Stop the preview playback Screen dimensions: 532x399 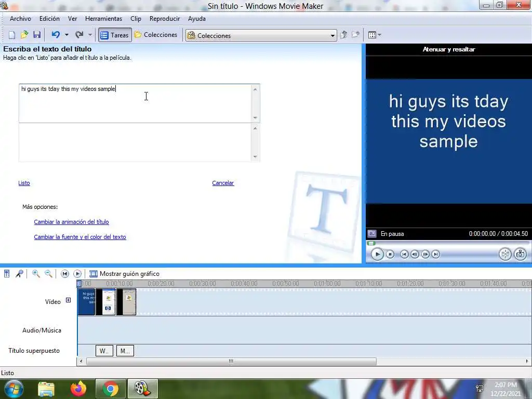(390, 254)
